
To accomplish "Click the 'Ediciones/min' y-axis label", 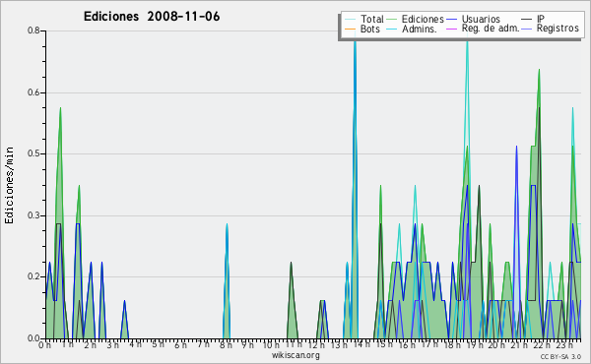I will [x=9, y=185].
